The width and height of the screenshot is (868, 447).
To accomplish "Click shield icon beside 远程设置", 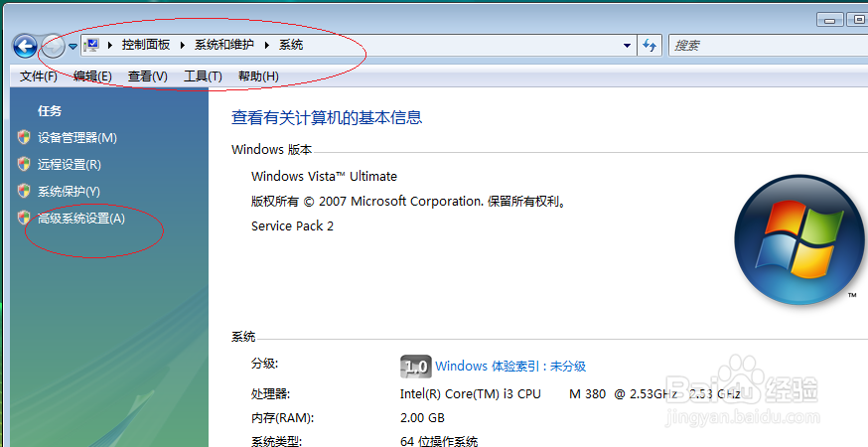I will [x=24, y=164].
